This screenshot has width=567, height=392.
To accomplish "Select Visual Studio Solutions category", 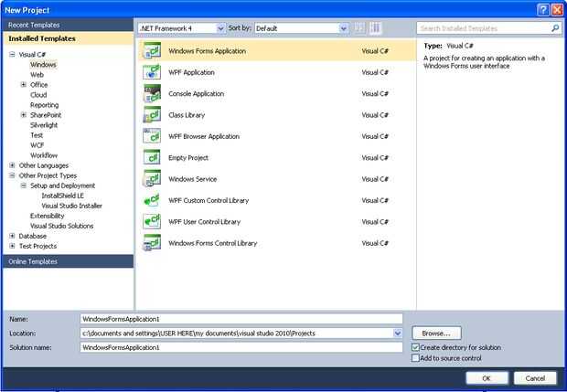I will pyautogui.click(x=62, y=226).
